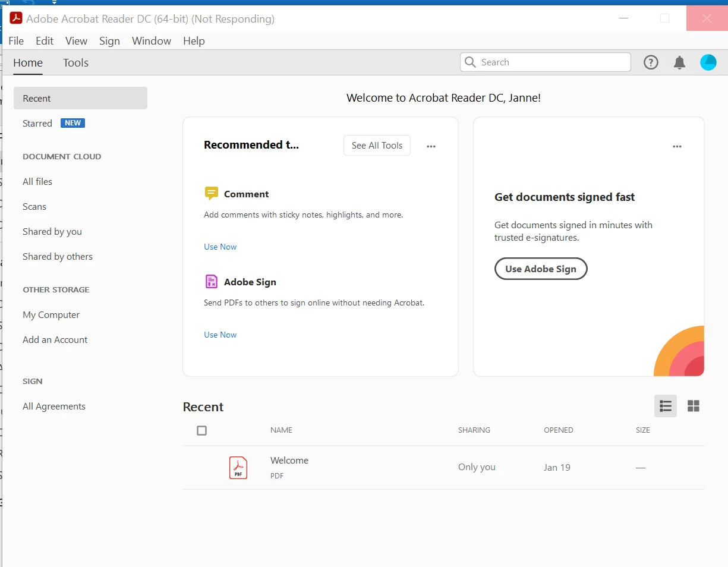This screenshot has height=567, width=728.
Task: Tick the select-all checkbox in Recent list
Action: (202, 430)
